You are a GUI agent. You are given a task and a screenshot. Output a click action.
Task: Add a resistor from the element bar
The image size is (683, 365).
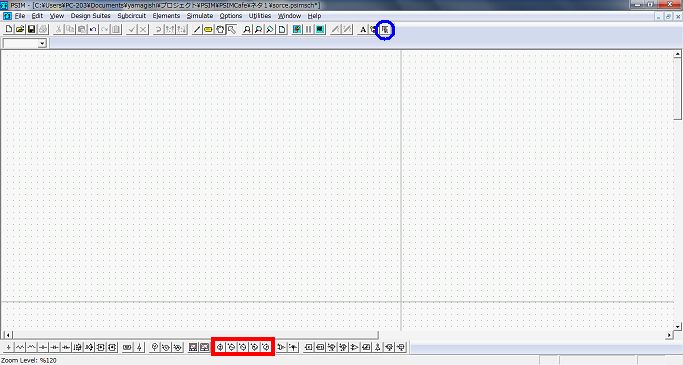coord(20,347)
